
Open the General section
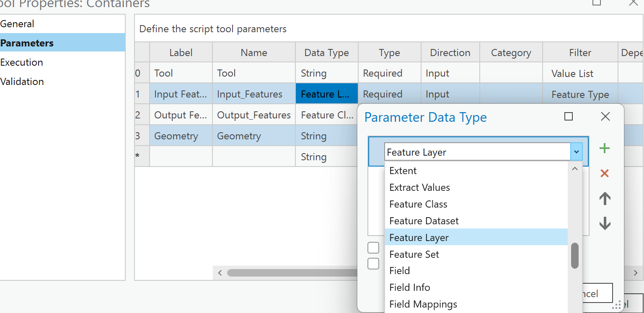point(17,24)
